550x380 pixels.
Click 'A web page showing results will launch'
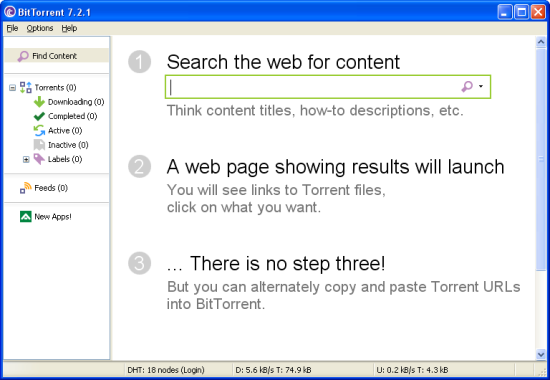coord(335,167)
